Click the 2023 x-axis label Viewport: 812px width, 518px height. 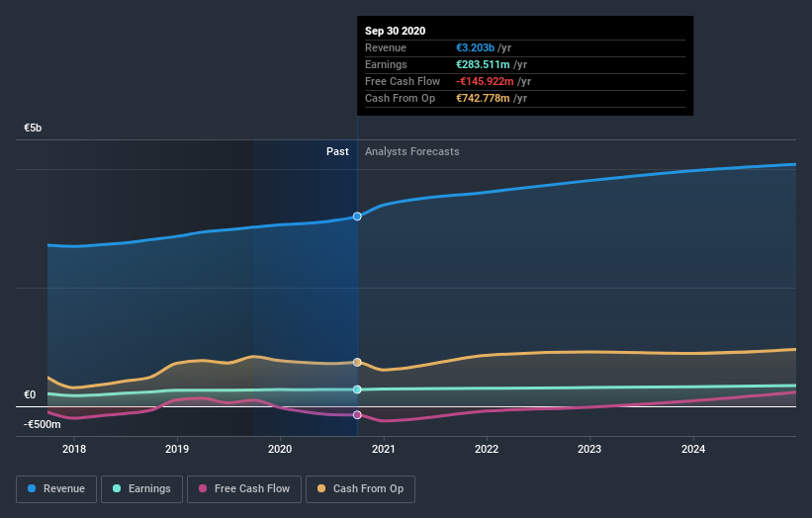[589, 449]
